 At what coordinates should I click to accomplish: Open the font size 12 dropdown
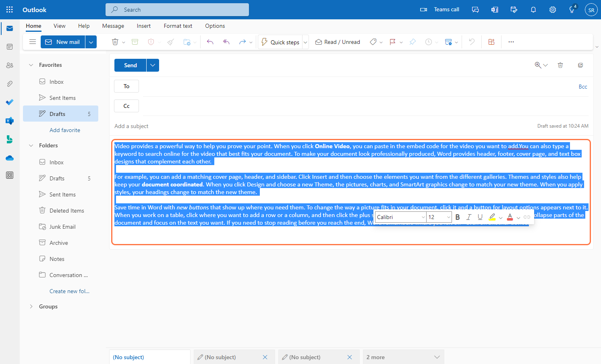click(439, 217)
